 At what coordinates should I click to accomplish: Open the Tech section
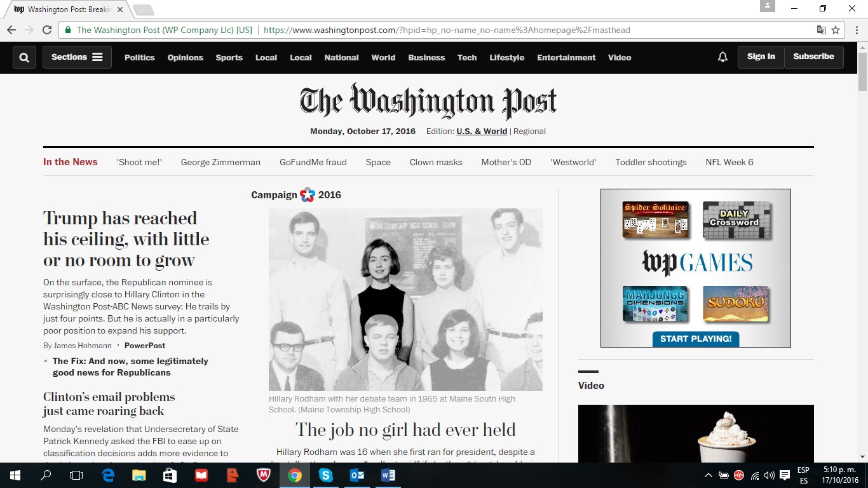467,57
